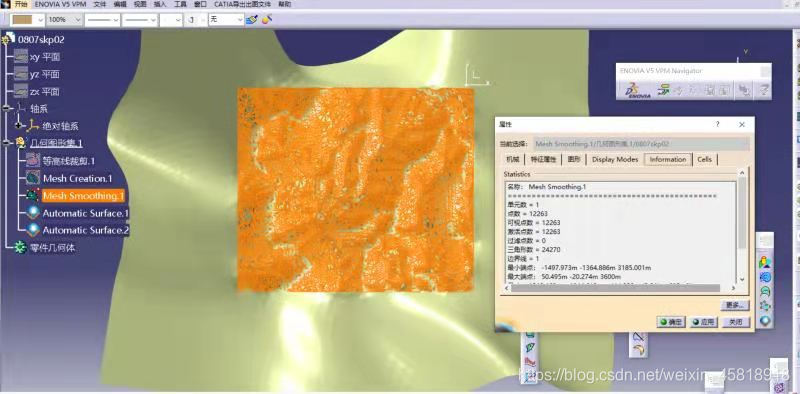The height and width of the screenshot is (394, 800).
Task: Open the 帮助 menu
Action: pyautogui.click(x=286, y=4)
